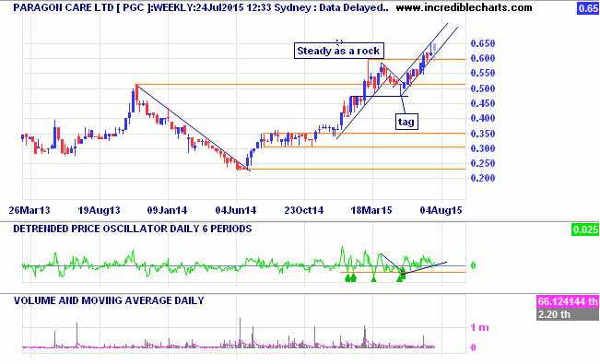The image size is (600, 364).
Task: Click the 0.250 price axis label
Action: pos(483,164)
